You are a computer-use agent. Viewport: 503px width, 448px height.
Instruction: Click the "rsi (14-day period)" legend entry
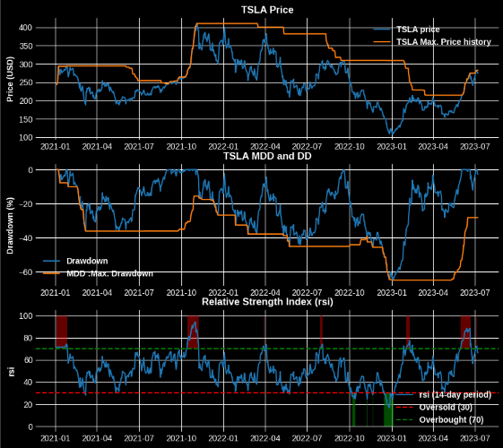click(x=455, y=395)
